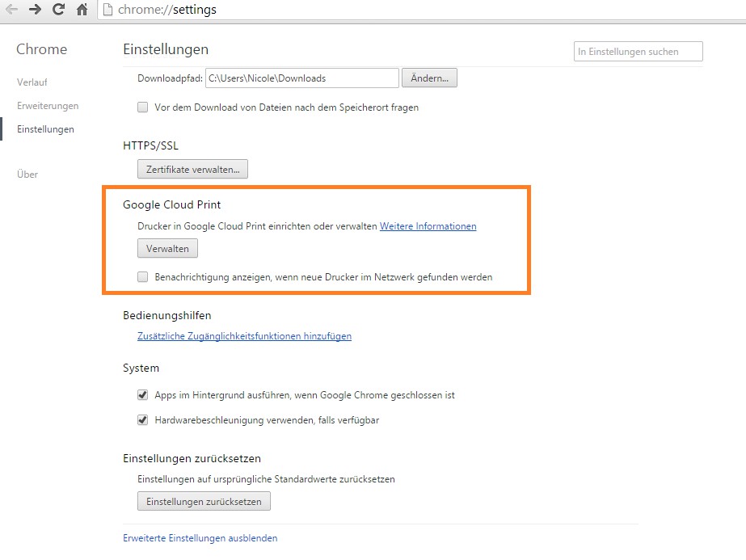Uncheck hardware acceleration option

pos(143,419)
